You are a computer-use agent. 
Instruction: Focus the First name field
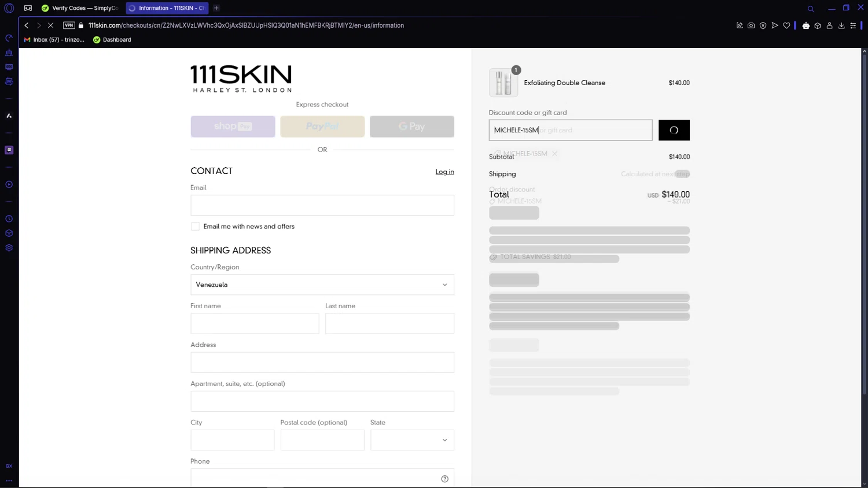[x=255, y=324]
